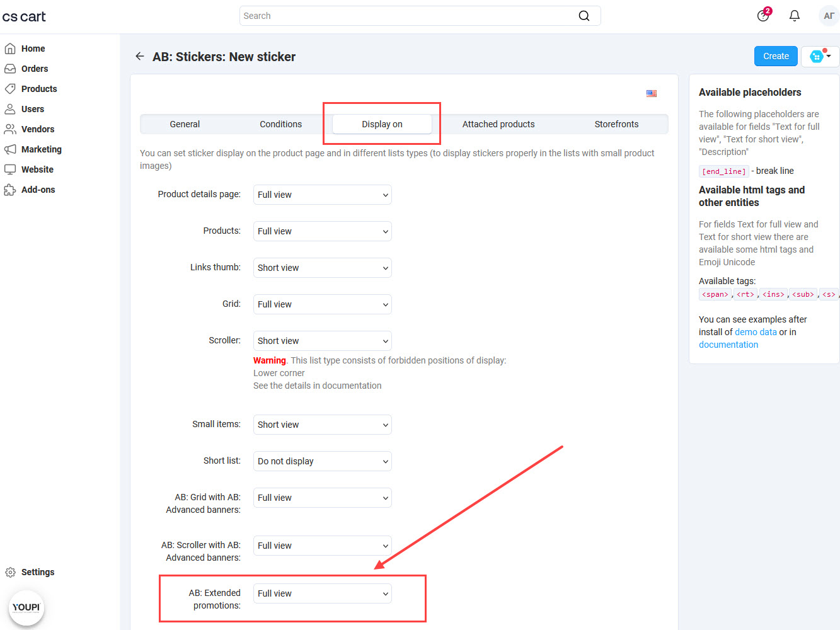Open the Scroller view dropdown
The image size is (840, 630).
point(322,341)
